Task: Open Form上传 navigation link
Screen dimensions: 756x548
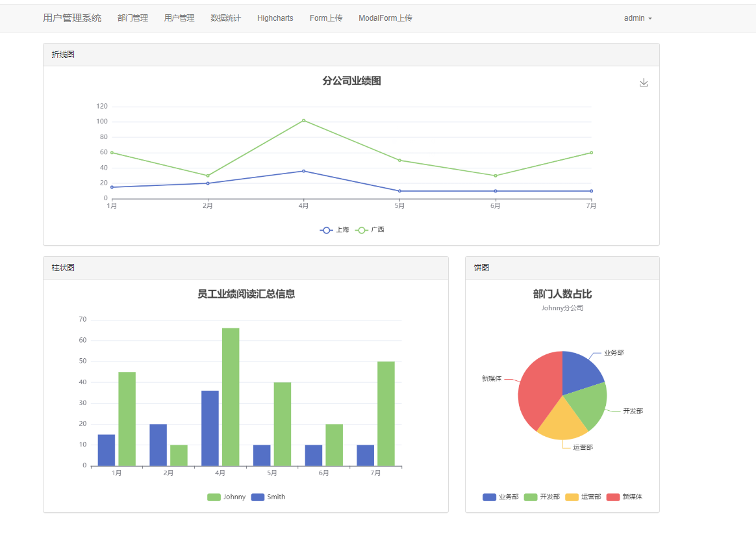Action: point(326,18)
